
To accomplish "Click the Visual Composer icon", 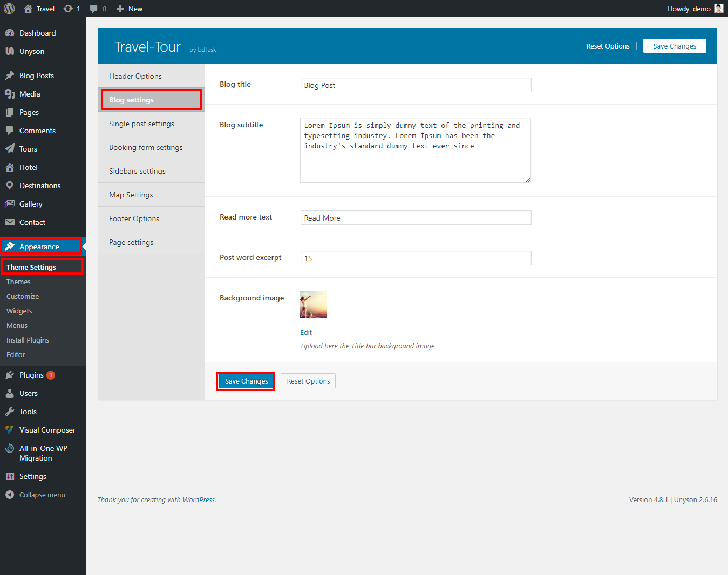I will (10, 430).
